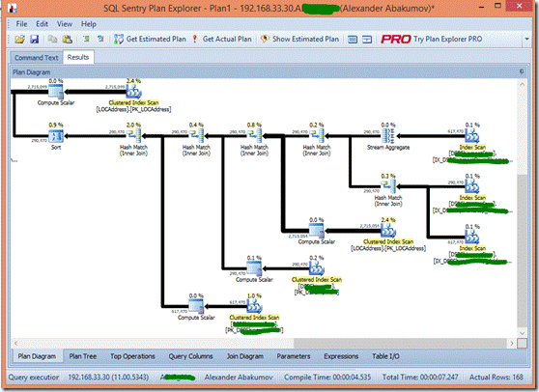Click the Index Scan icon beside Stream Aggregate
The image size is (539, 392).
pyautogui.click(x=472, y=136)
